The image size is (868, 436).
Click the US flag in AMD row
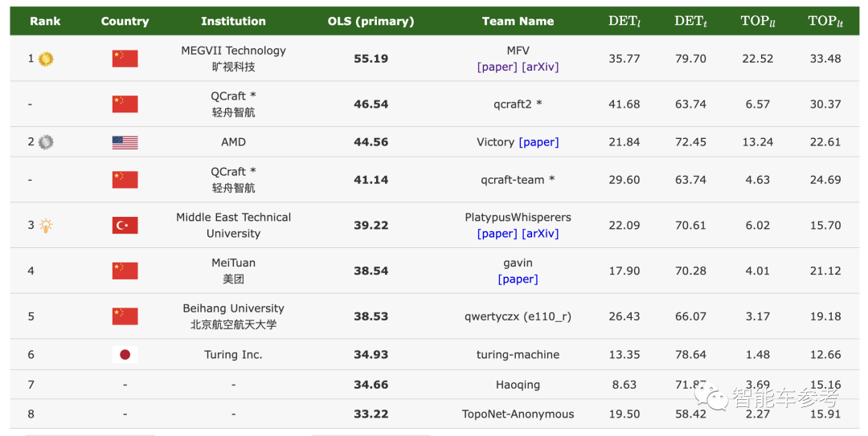click(125, 142)
